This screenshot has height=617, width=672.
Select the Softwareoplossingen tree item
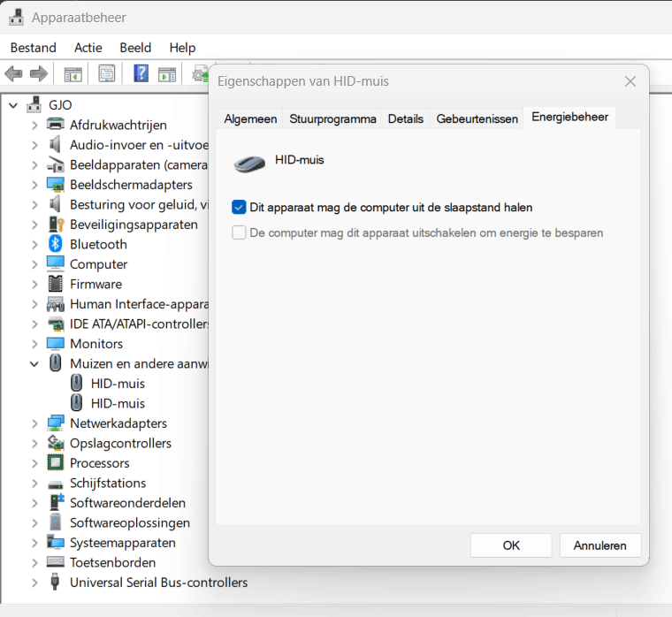pos(130,522)
